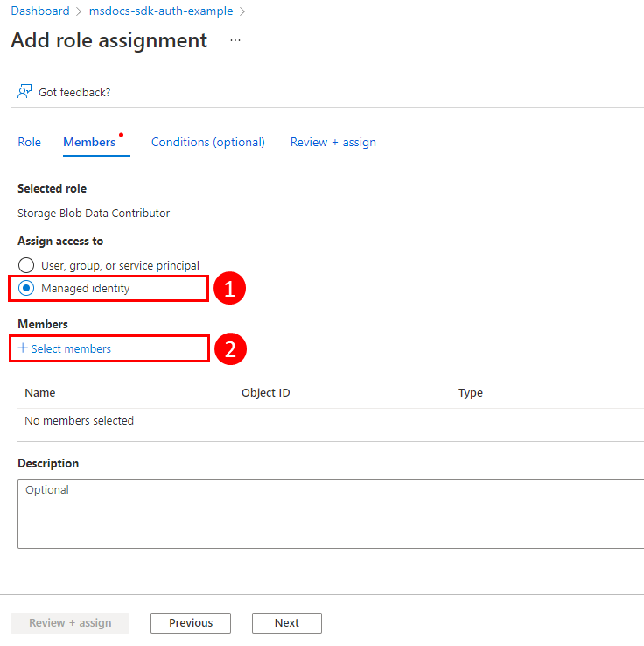This screenshot has height=646, width=644.
Task: Click Select members link
Action: tap(71, 348)
